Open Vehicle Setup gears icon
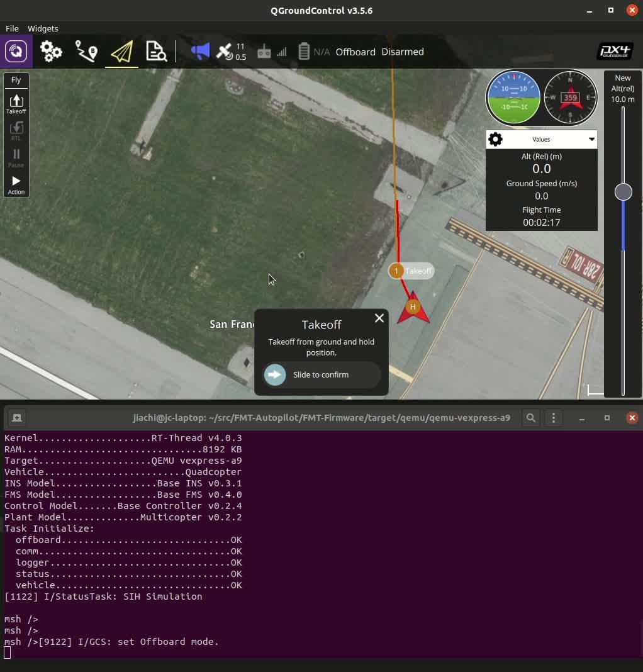The height and width of the screenshot is (672, 643). 51,52
